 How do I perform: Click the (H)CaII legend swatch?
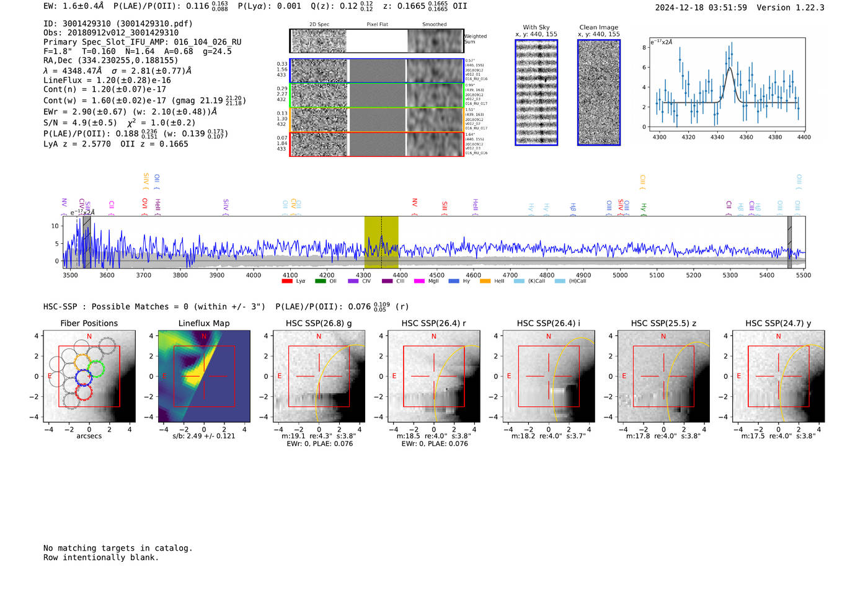[x=560, y=281]
